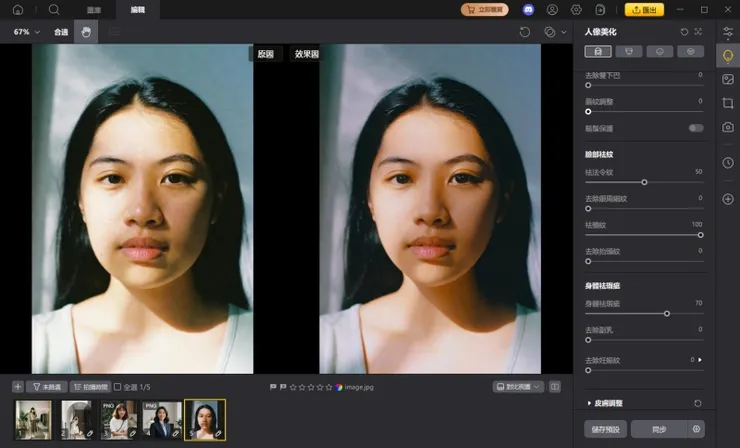This screenshot has height=448, width=740.
Task: Toggle the 鬍鬚保護 switch
Action: point(696,128)
